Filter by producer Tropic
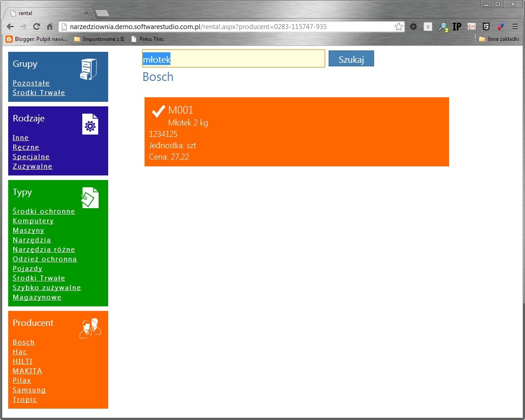Viewport: 525px width, 420px height. 25,400
